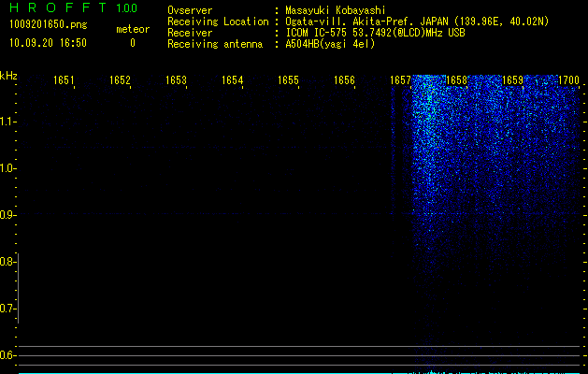Click the Receiving Location label

(218, 22)
